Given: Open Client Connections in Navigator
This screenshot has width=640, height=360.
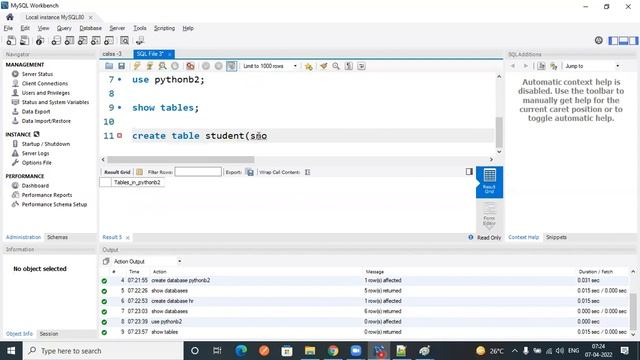Looking at the screenshot, I should point(45,83).
